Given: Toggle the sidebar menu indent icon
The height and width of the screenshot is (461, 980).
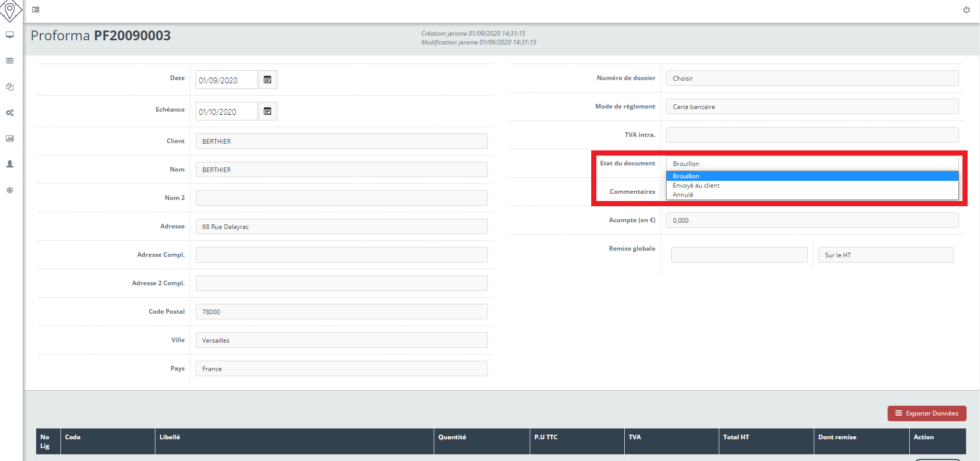Looking at the screenshot, I should [36, 10].
